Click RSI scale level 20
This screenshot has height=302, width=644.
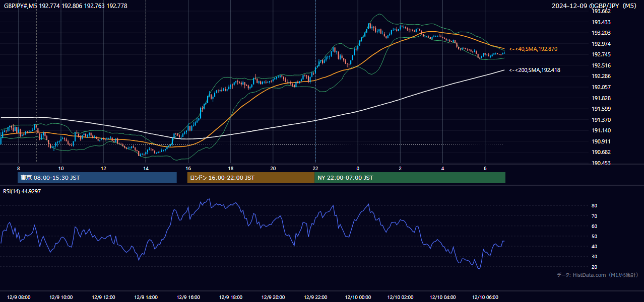pyautogui.click(x=594, y=267)
